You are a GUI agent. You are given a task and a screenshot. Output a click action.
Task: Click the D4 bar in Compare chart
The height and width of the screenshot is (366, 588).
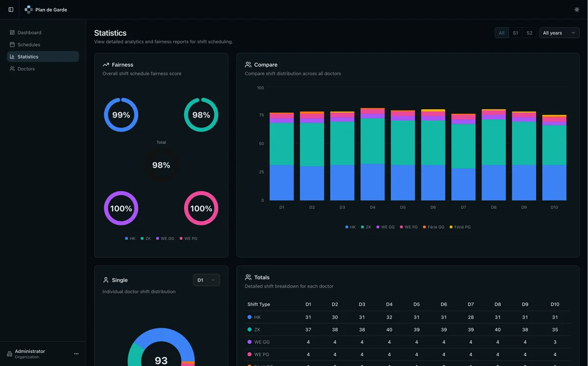pos(372,157)
